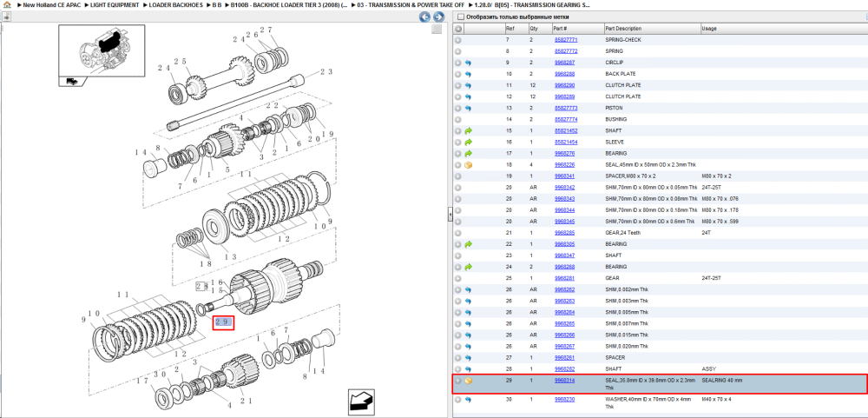Click the pin toolbar icon above the diagram

point(7,17)
